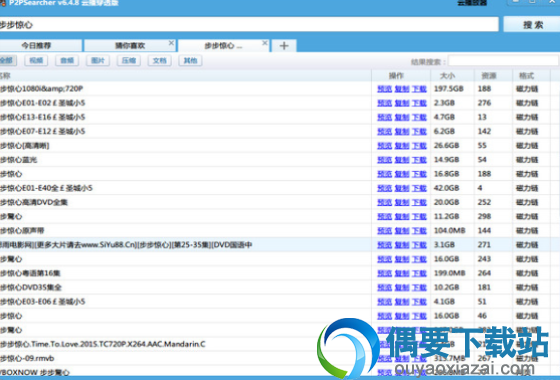Viewport: 560px width, 380px height.
Task: Filter results by 文档 (documents)
Action: (x=160, y=60)
